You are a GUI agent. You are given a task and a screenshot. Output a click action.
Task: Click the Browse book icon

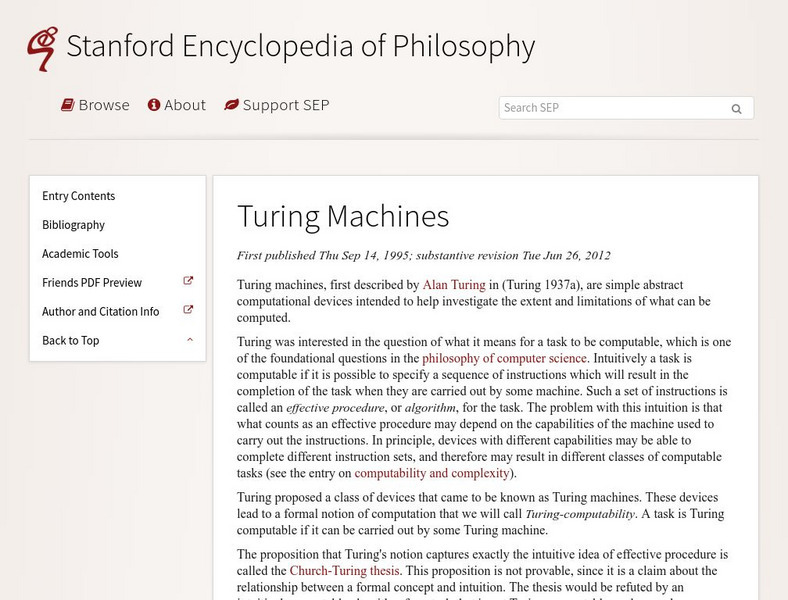coord(68,105)
